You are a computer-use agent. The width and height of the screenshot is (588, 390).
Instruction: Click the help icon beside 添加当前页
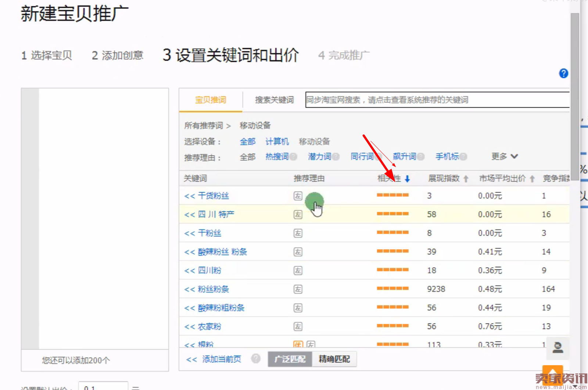click(256, 358)
